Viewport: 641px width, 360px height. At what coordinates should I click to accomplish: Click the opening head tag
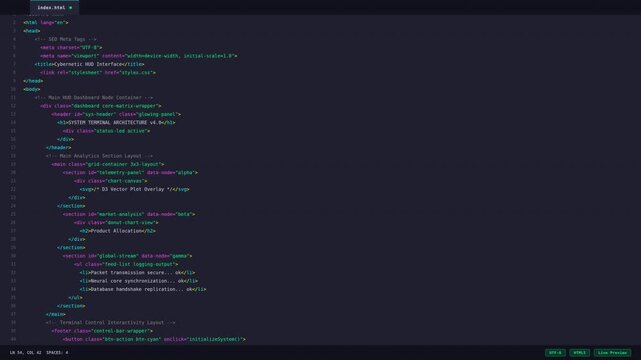[x=31, y=31]
